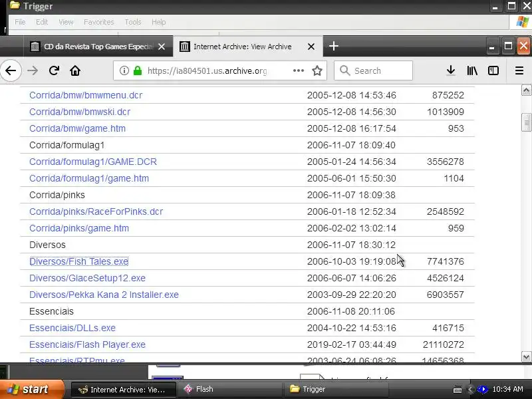This screenshot has height=399, width=532.
Task: Open Help menu in Trigger window
Action: (x=158, y=22)
